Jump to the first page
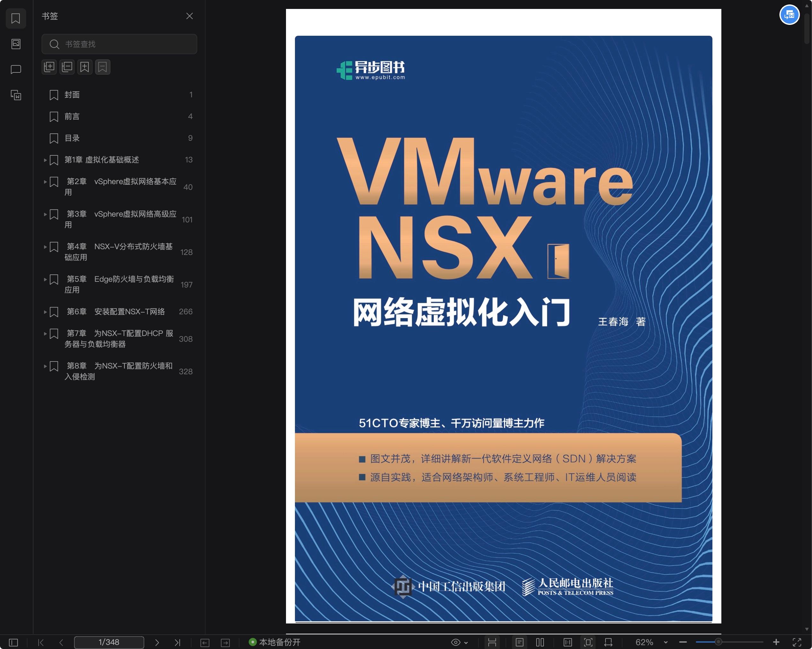Image resolution: width=812 pixels, height=649 pixels. 41,642
